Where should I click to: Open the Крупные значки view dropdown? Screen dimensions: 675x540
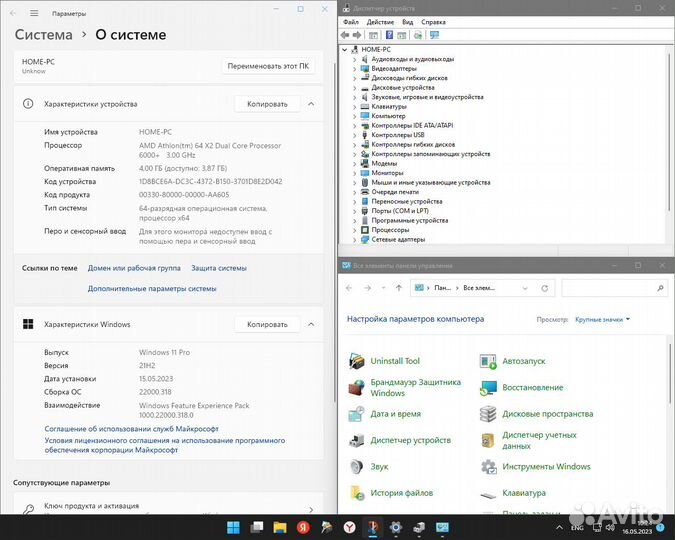[x=603, y=320]
